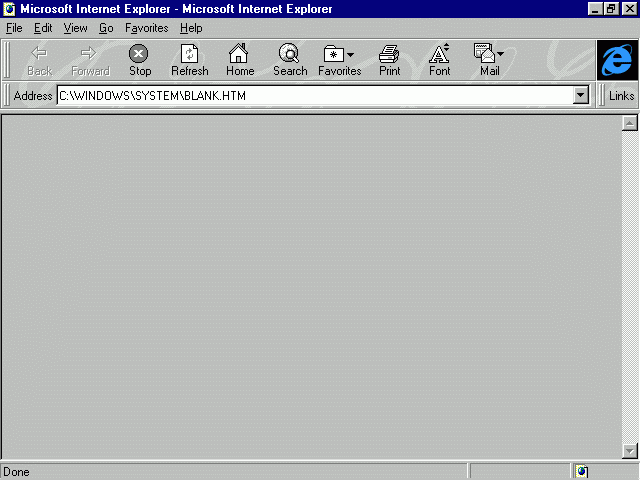Open the View menu

pos(75,28)
